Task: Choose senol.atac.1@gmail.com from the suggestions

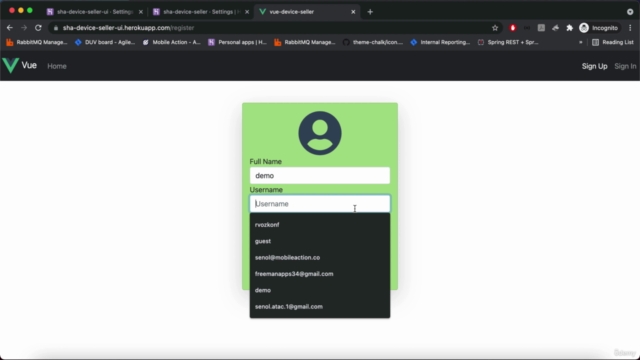Action: point(320,306)
